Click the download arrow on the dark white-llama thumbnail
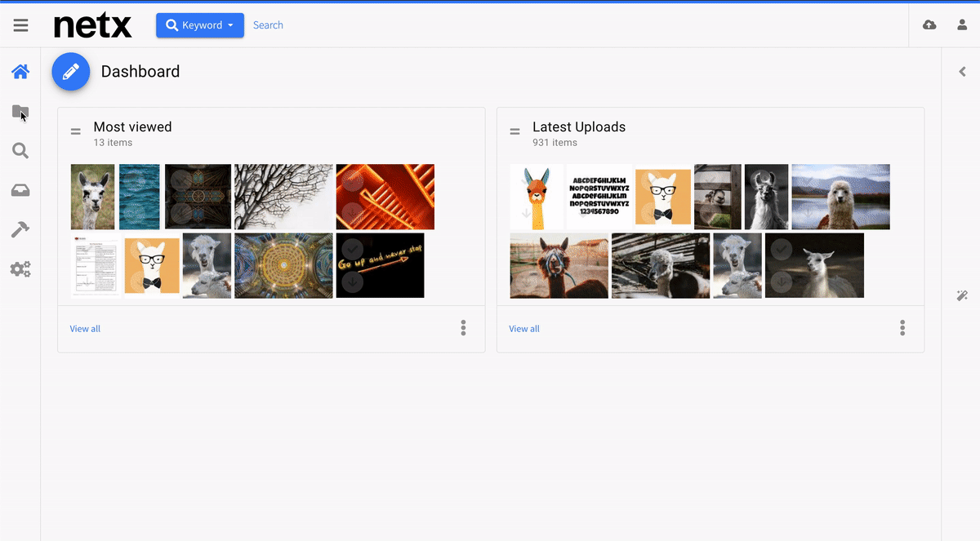980x541 pixels. [782, 282]
